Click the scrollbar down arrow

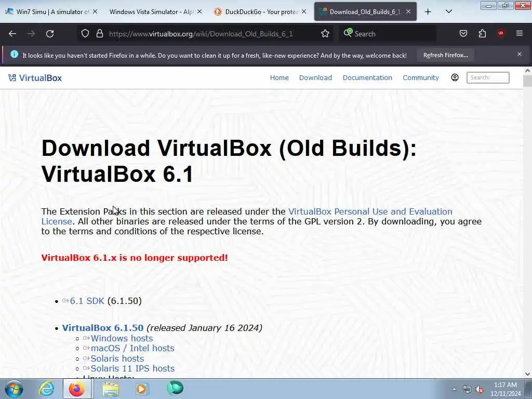pyautogui.click(x=527, y=374)
